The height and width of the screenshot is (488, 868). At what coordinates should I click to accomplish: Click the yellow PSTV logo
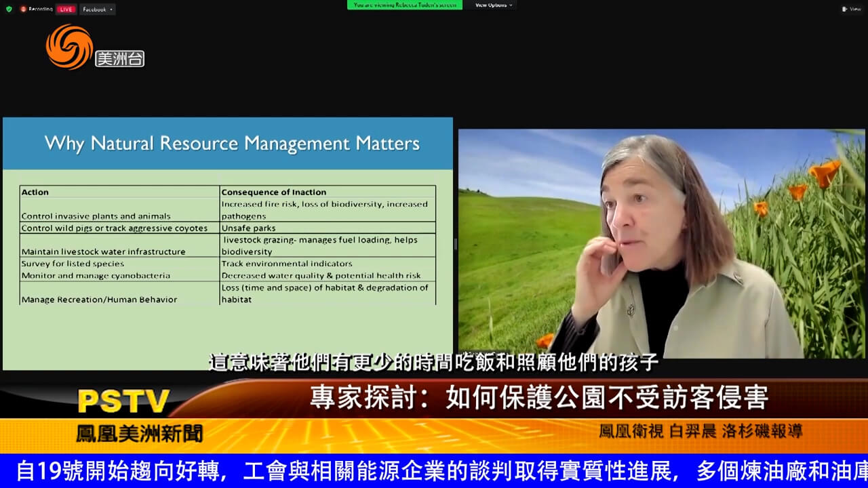coord(123,401)
